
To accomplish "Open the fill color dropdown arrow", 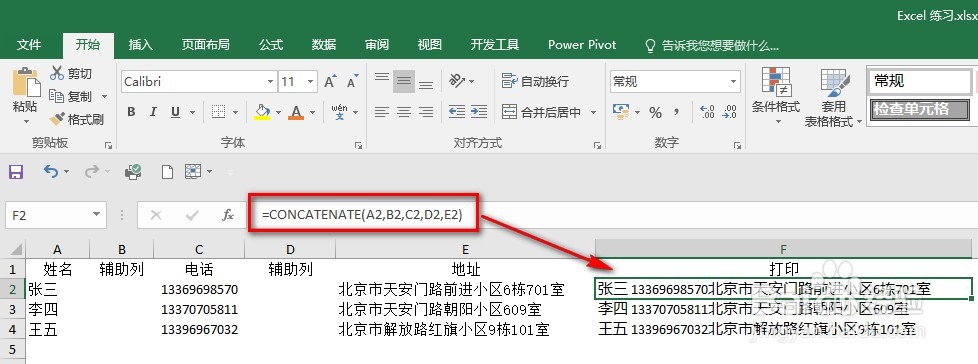I will [x=278, y=113].
